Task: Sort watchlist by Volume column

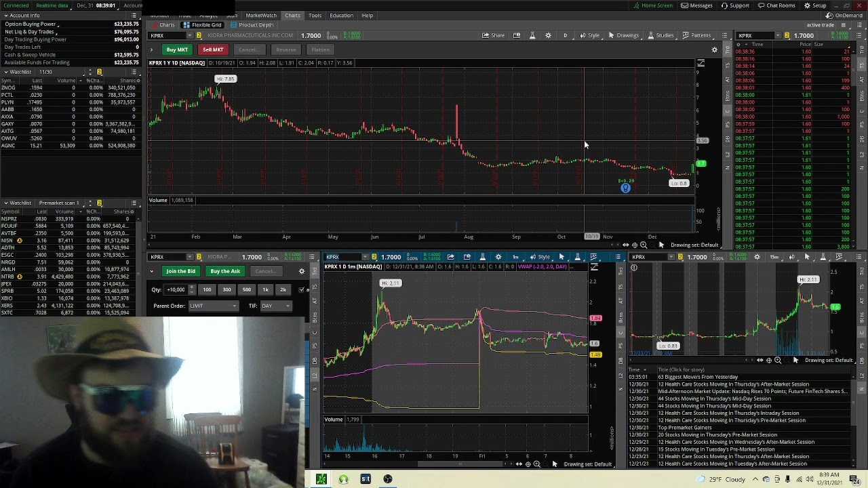Action: tap(66, 81)
